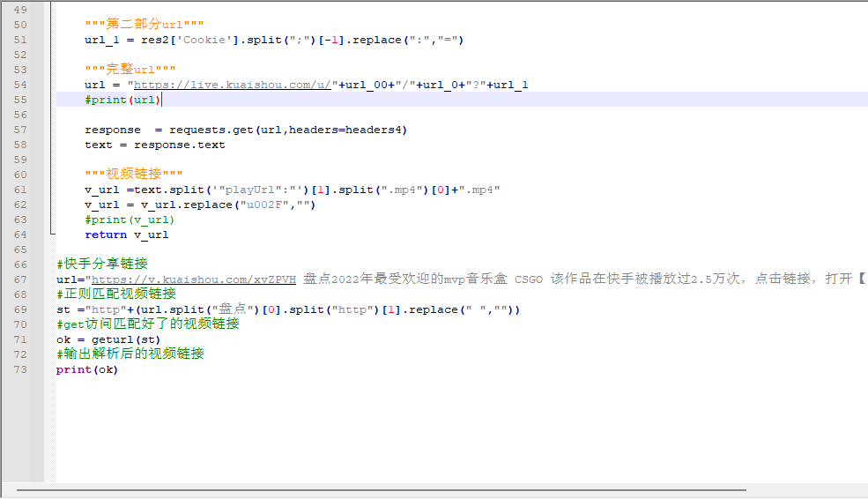
Task: Open the live.kuaishou.com URL link
Action: 233,85
